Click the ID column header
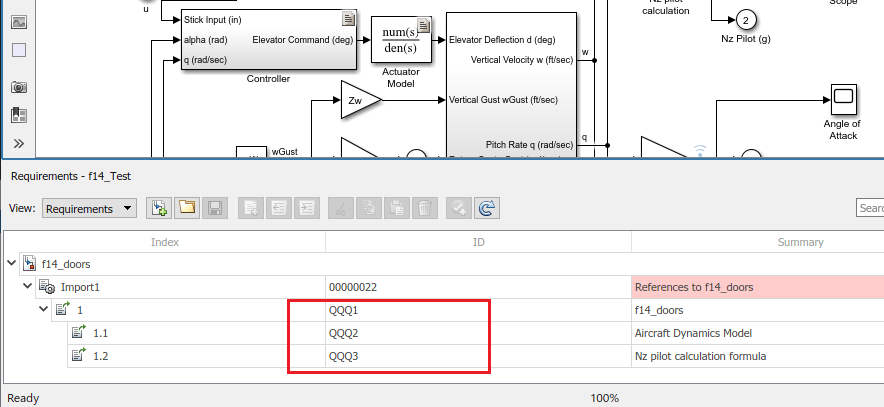884x407 pixels. [478, 242]
